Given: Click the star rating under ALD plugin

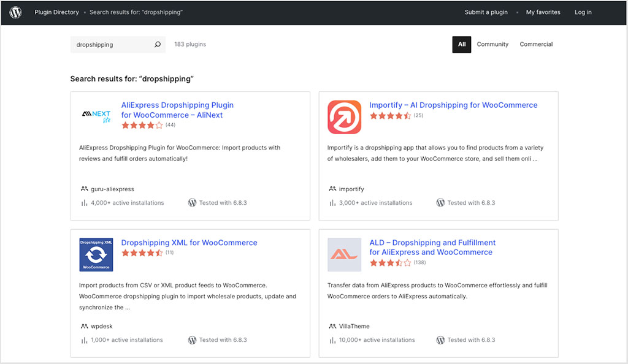Looking at the screenshot, I should point(390,262).
